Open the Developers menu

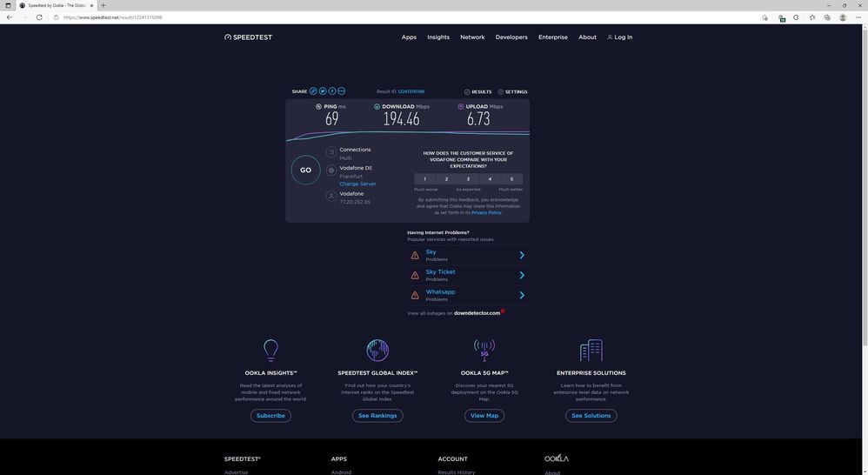click(x=511, y=37)
